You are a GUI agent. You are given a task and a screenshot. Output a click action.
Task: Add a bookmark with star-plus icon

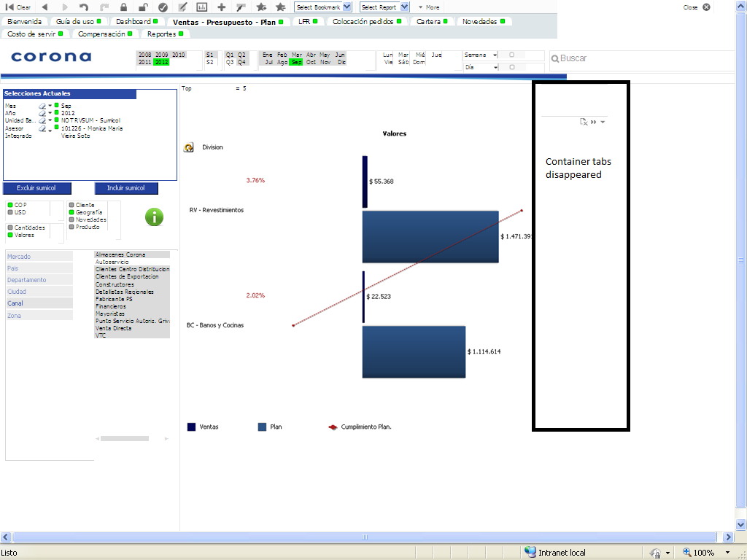261,7
